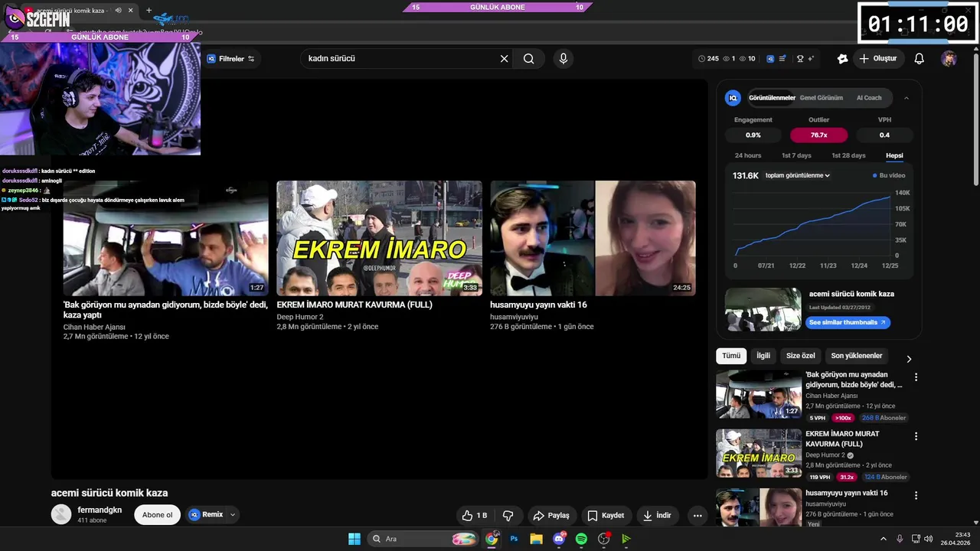Click the sparkle AI icon left of Oluştur

(x=842, y=58)
